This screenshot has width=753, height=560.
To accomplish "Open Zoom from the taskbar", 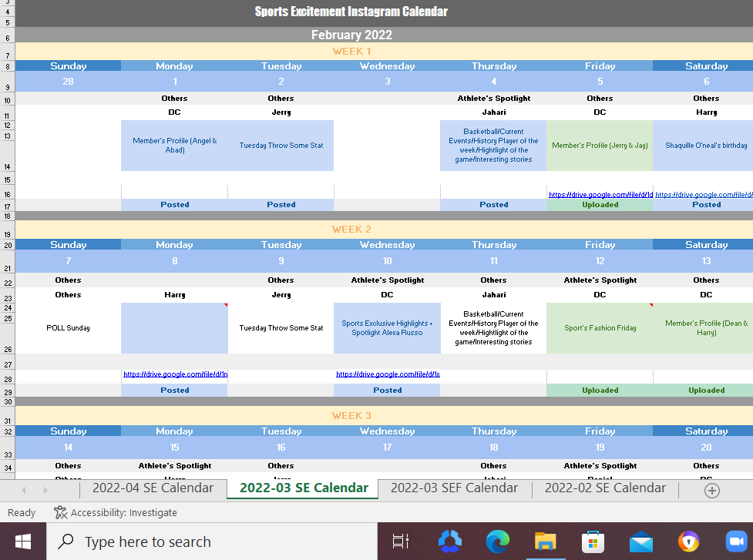I will coord(736,542).
